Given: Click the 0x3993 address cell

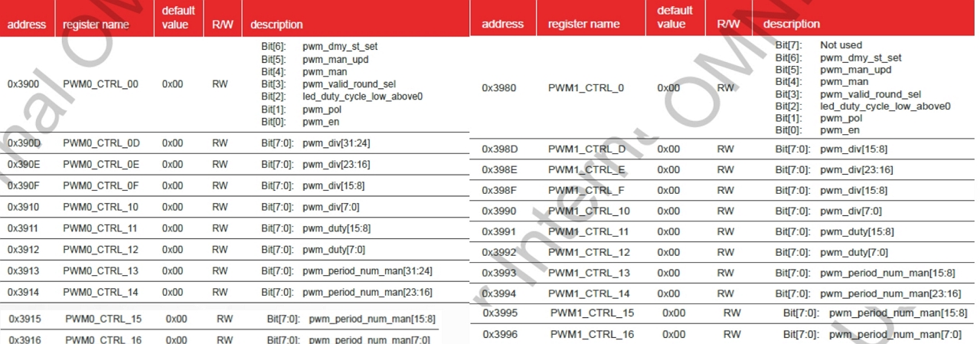Looking at the screenshot, I should pos(499,273).
